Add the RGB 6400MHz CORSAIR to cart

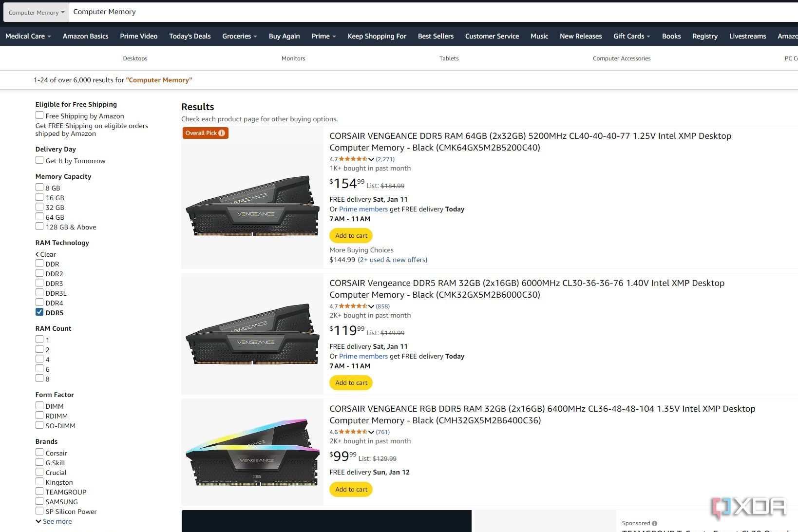(x=351, y=490)
